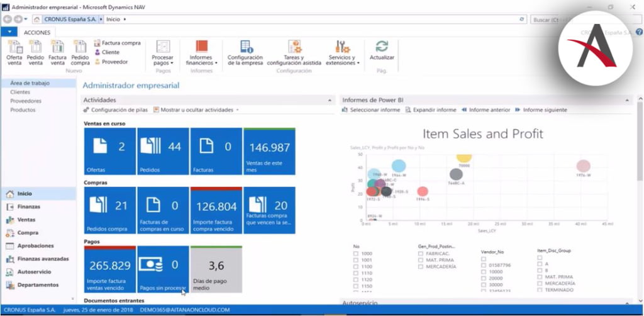Open the Finanzas avanzadas section
This screenshot has height=316, width=644.
(x=38, y=259)
